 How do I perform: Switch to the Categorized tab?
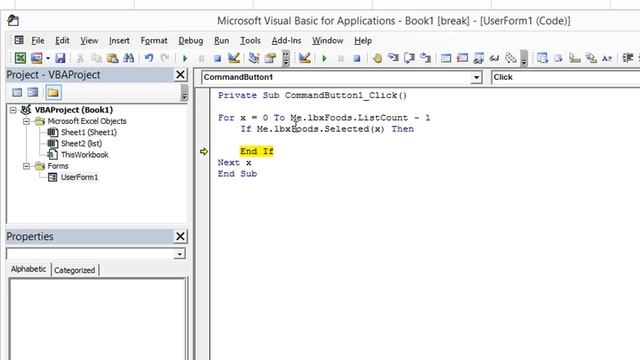point(75,270)
